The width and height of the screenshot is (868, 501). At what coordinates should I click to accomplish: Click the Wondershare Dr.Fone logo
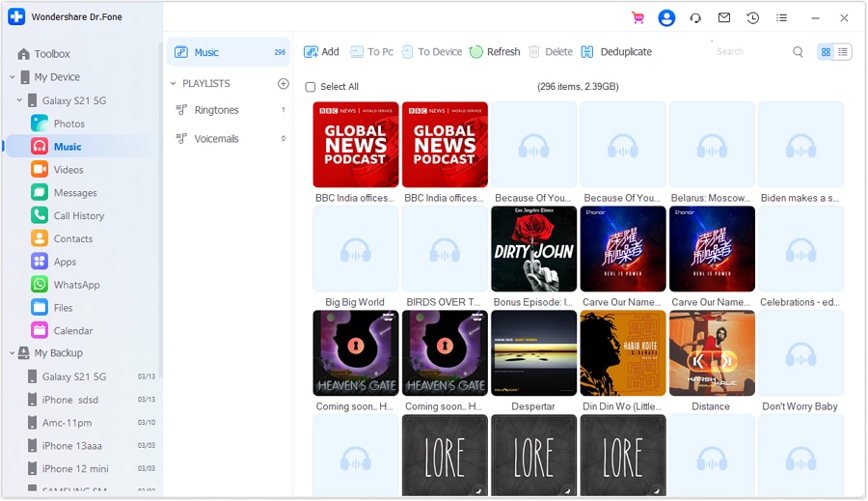pyautogui.click(x=16, y=16)
